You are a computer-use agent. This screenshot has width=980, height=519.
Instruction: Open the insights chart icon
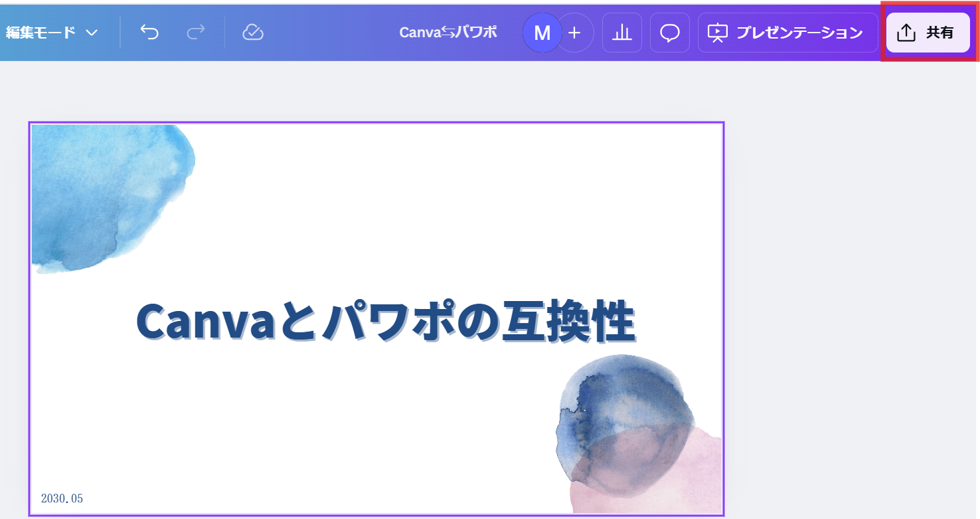[x=621, y=31]
